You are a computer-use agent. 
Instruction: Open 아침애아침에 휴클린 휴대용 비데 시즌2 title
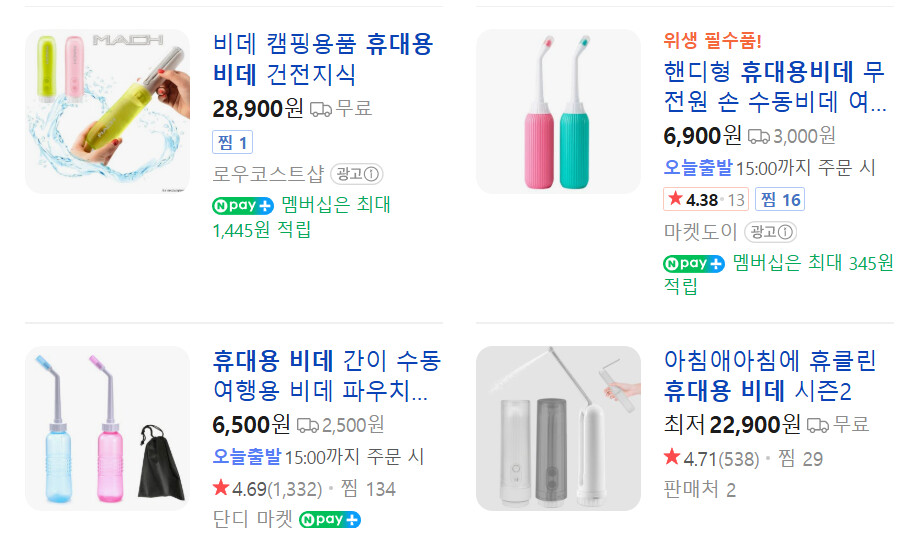point(758,375)
